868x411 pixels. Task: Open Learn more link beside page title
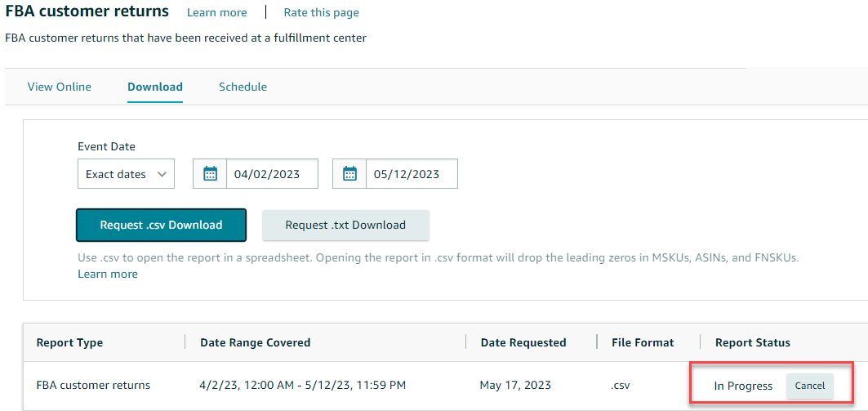[x=217, y=12]
